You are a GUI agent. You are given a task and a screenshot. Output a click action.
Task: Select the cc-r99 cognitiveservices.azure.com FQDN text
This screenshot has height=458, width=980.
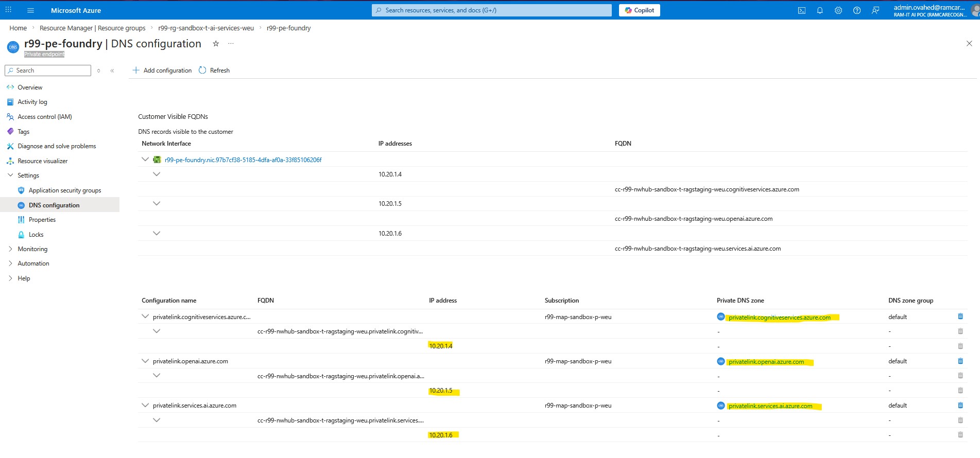[707, 189]
